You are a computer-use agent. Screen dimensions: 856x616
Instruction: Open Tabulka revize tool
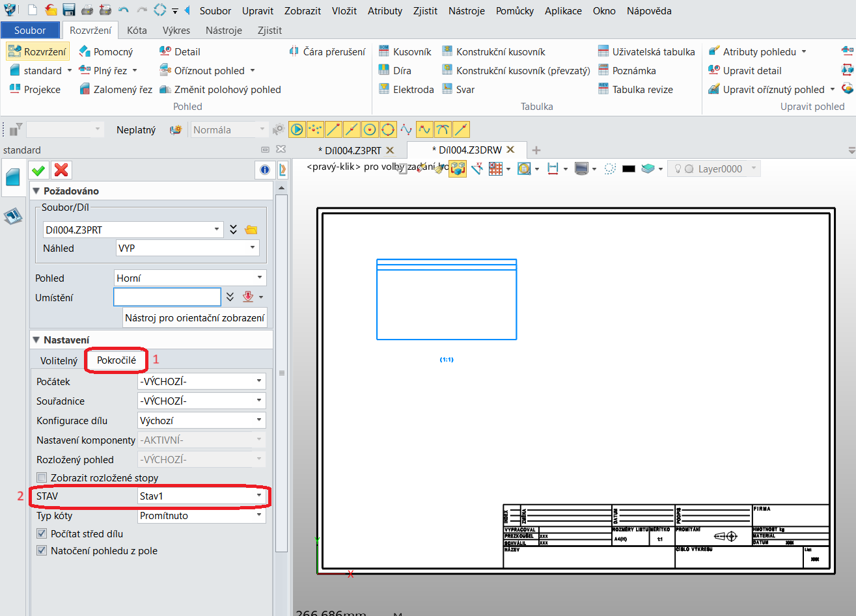point(635,89)
